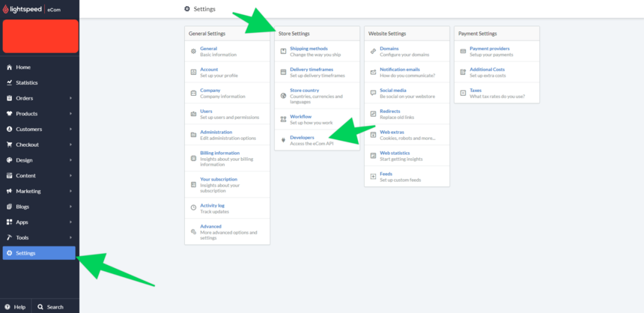Viewport: 644px width, 313px height.
Task: Open Search at the sidebar bottom
Action: (50, 307)
